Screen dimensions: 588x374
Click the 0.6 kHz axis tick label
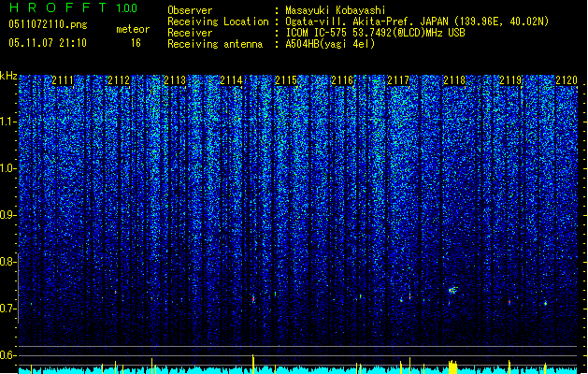pos(7,355)
